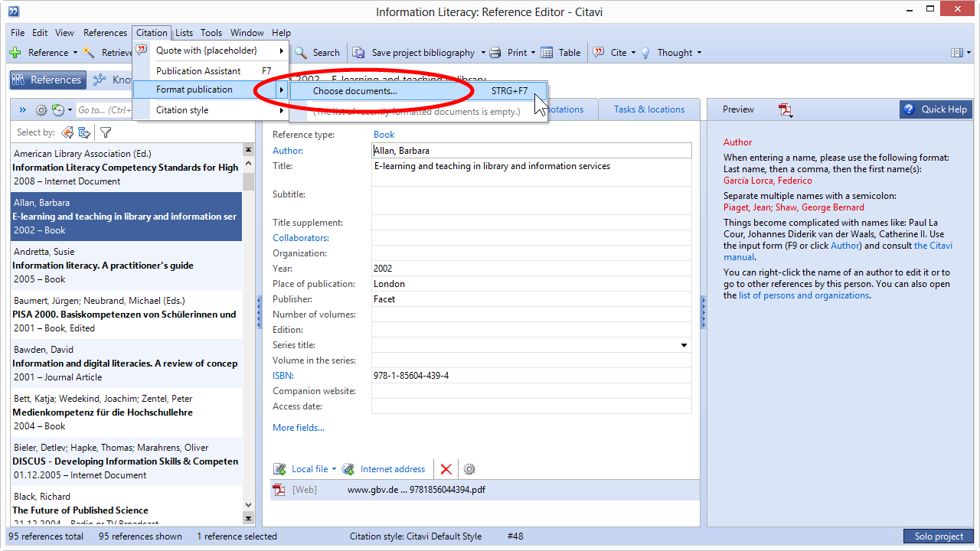Click the Print printer icon

[x=495, y=53]
